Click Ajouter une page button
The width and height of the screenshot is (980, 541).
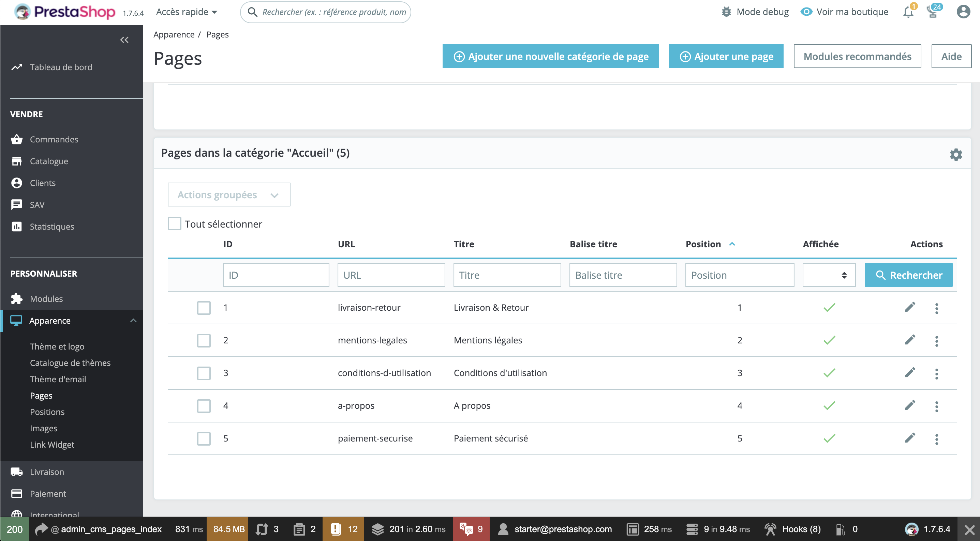click(726, 56)
